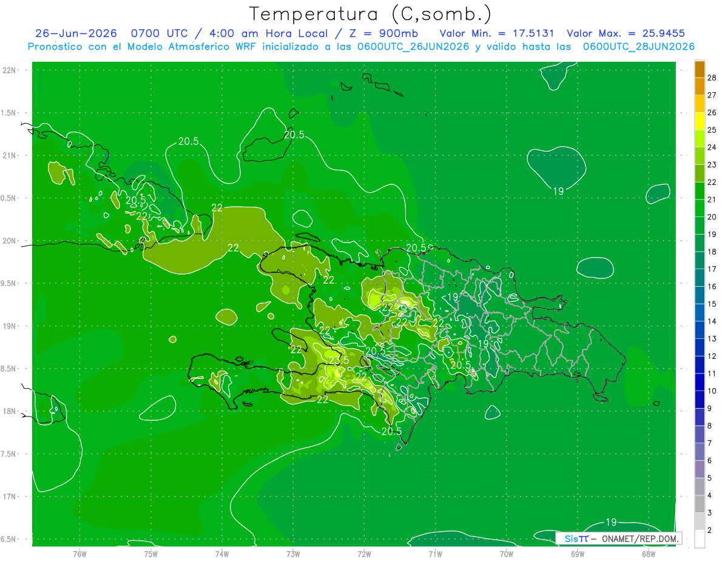Click the "74W" longitude axis label

(221, 554)
